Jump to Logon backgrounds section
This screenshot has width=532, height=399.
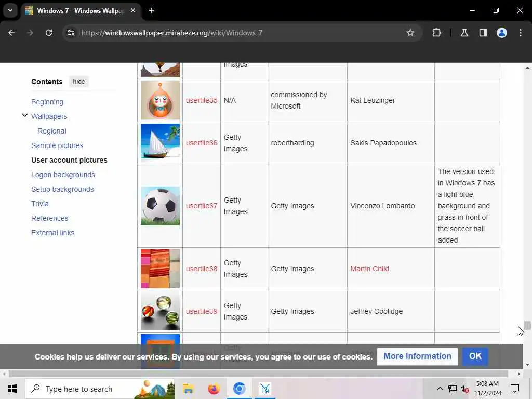pyautogui.click(x=63, y=175)
